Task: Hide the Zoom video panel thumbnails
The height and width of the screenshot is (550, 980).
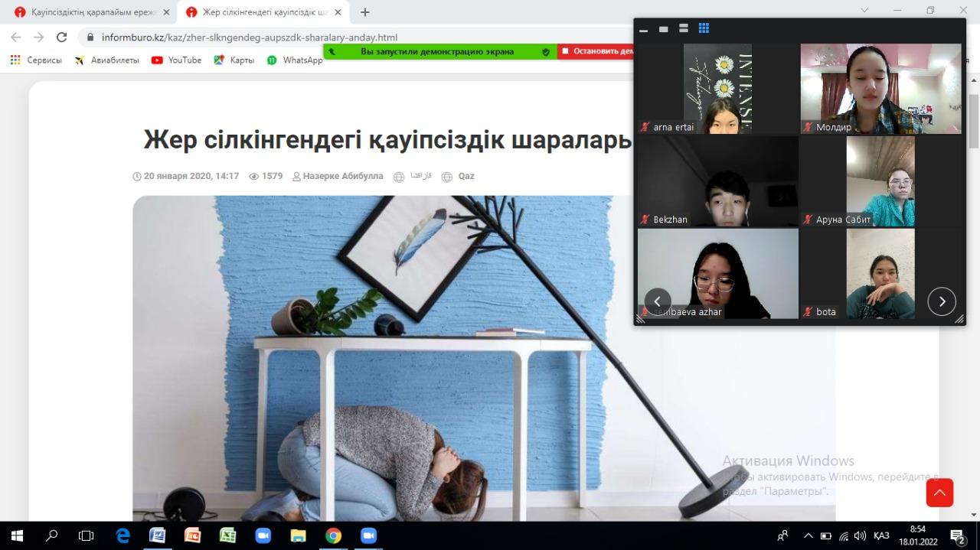Action: (644, 29)
